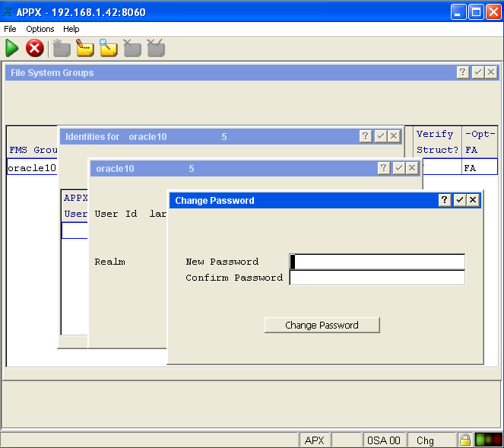
Task: Click the greyed-out folder icon with X
Action: [x=132, y=49]
